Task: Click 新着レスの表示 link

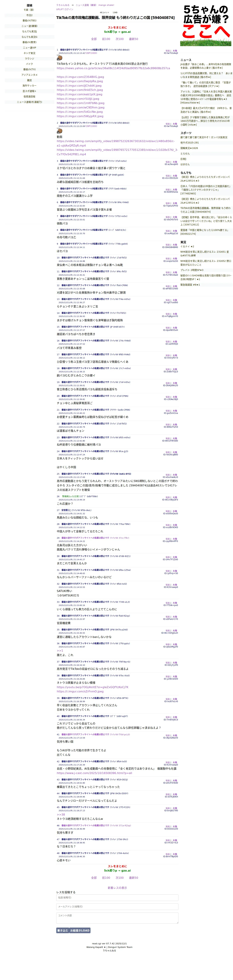Action: [117, 888]
